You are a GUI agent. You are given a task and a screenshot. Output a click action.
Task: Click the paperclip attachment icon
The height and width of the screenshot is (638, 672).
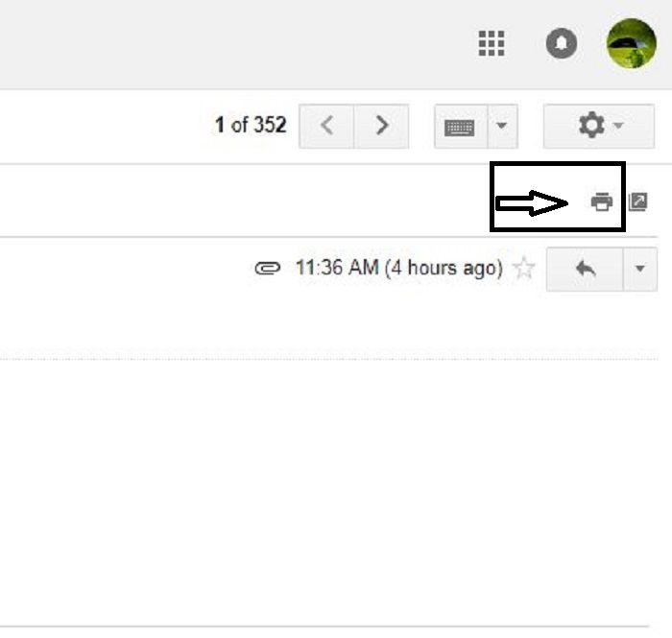[x=268, y=269]
